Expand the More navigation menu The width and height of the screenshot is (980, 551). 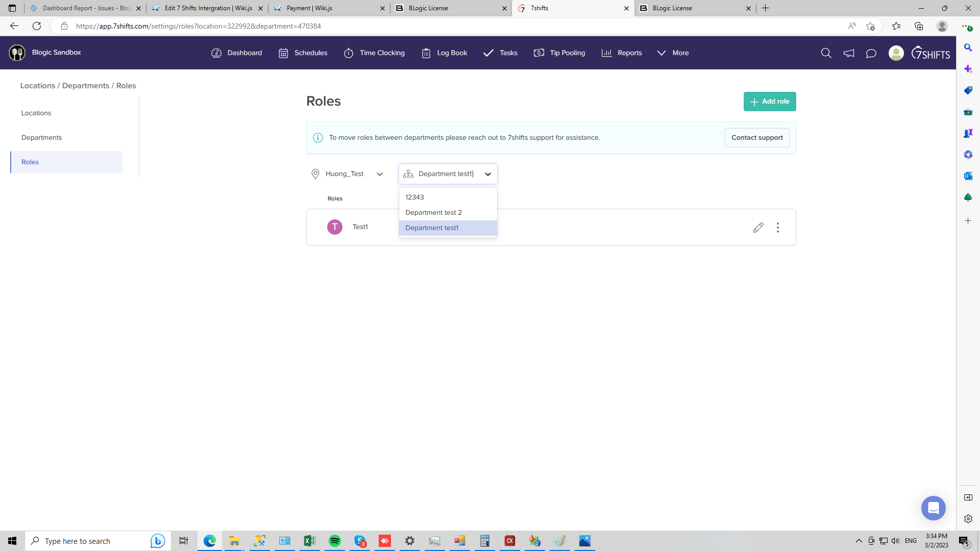[673, 53]
